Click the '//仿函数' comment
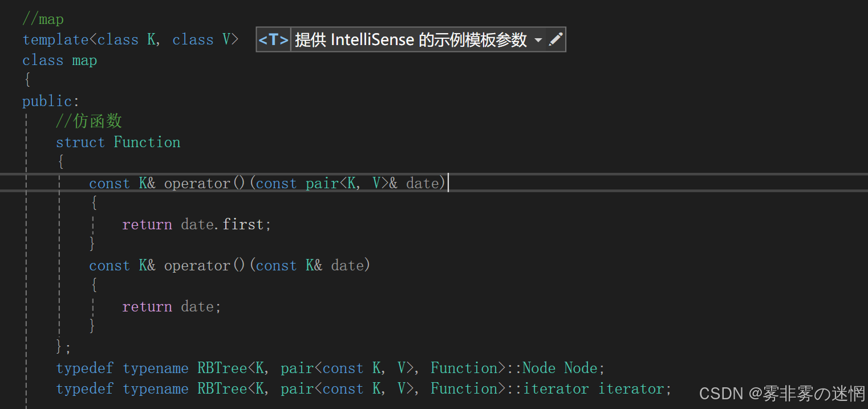 click(89, 121)
